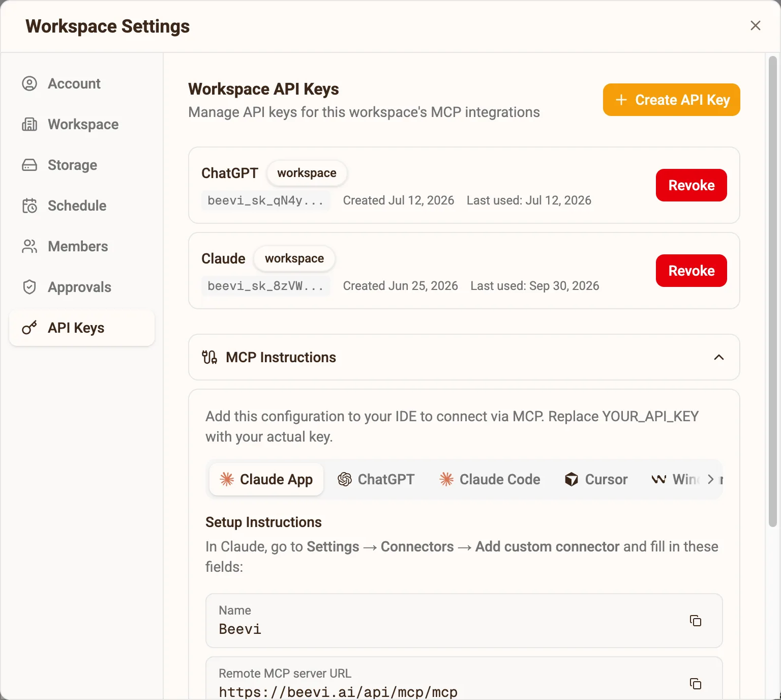Select the API Keys sidebar item
This screenshot has height=700, width=781.
[x=82, y=328]
